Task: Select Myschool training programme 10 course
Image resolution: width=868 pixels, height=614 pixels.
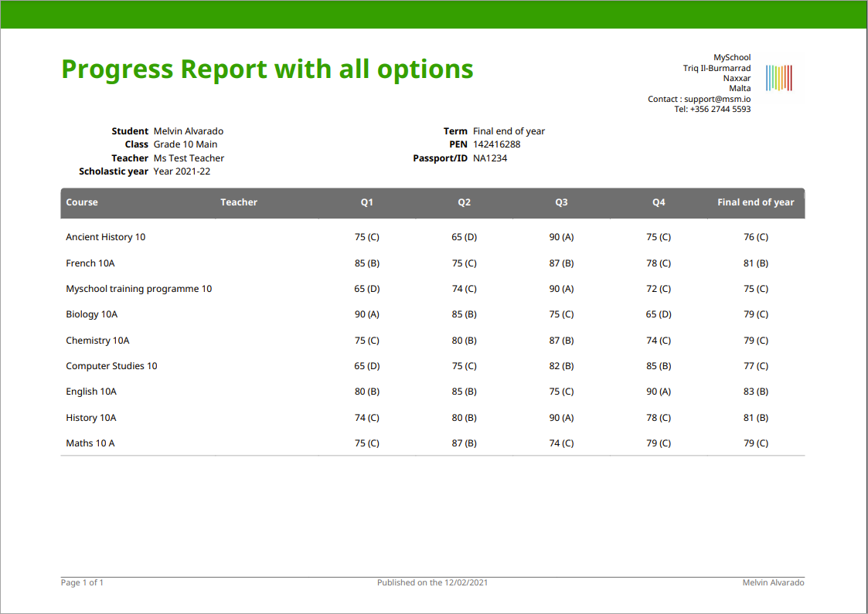Action: click(x=139, y=289)
